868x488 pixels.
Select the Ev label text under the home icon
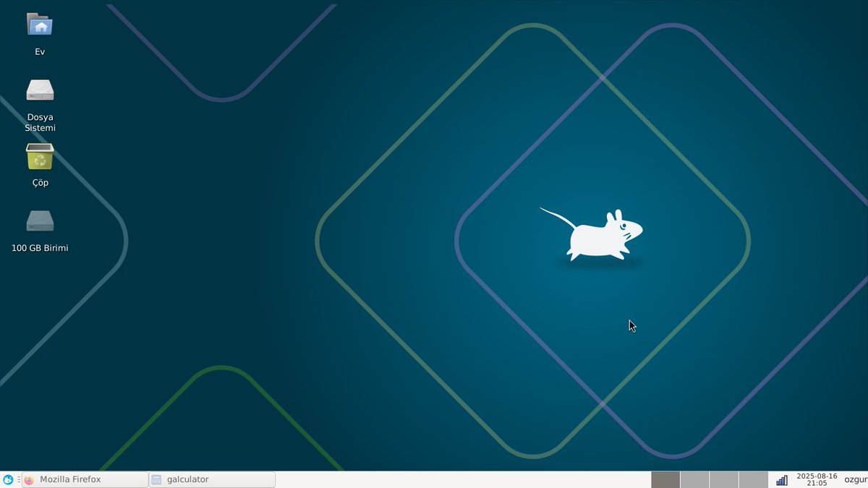coord(39,51)
